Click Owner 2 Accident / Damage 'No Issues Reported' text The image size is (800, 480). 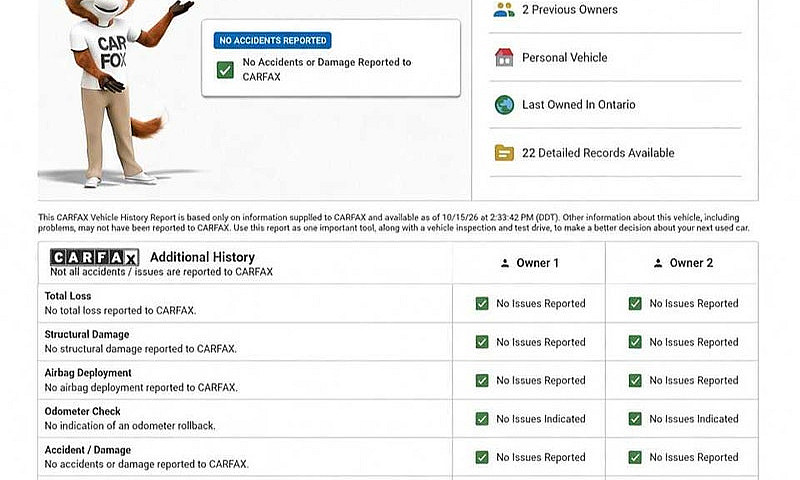(x=694, y=457)
